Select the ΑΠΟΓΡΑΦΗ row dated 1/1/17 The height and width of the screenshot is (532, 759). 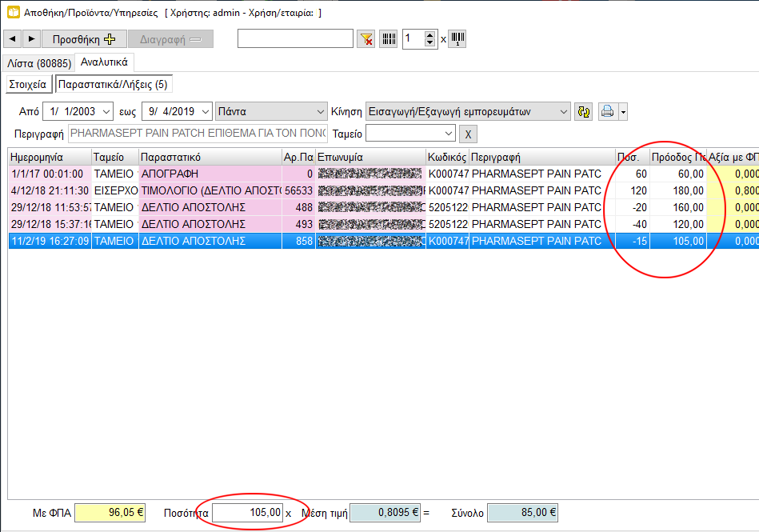pos(383,174)
